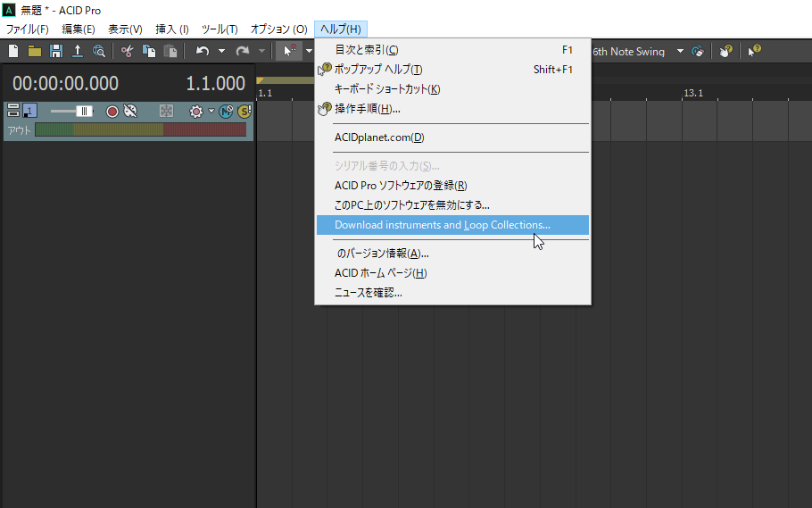812x508 pixels.
Task: Click the 1.1.000 measure and beat display
Action: (x=215, y=83)
